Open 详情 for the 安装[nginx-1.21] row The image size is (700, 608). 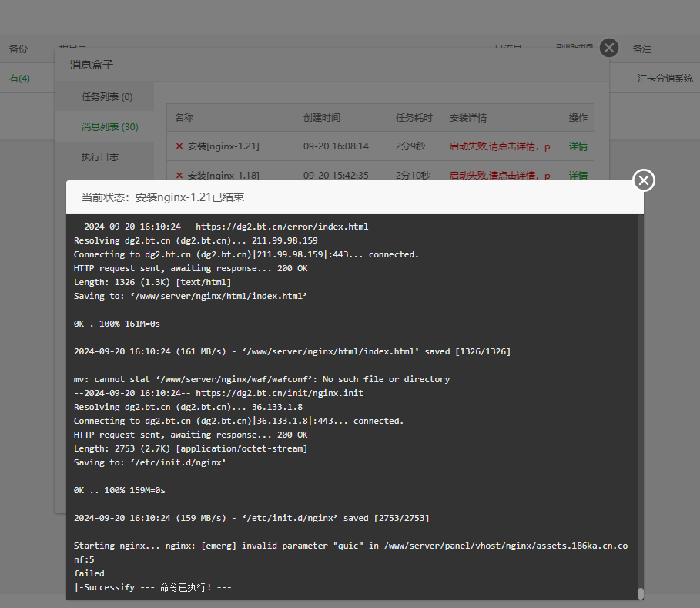click(578, 146)
